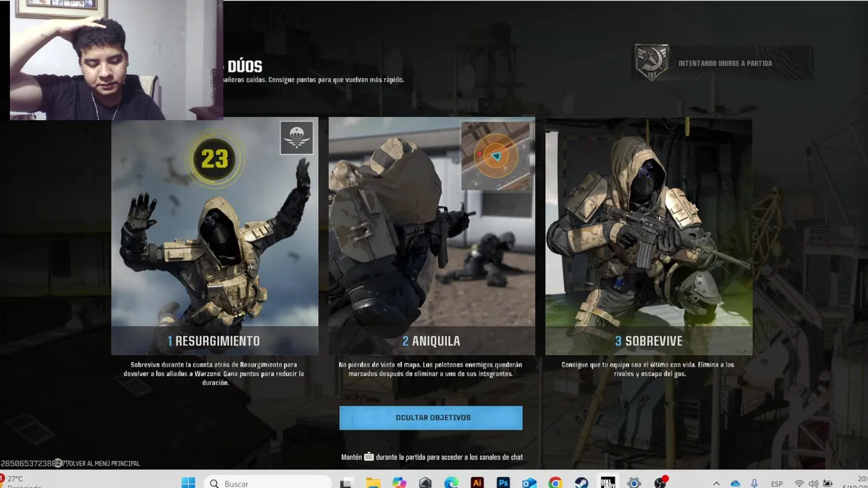Click the webcam overlay in the corner
This screenshot has width=868, height=488.
click(116, 60)
